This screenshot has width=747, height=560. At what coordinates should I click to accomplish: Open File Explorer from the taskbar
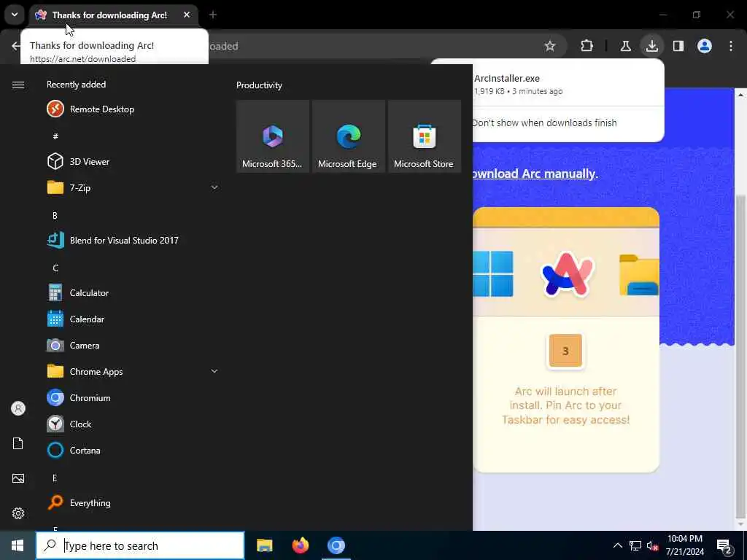click(264, 545)
